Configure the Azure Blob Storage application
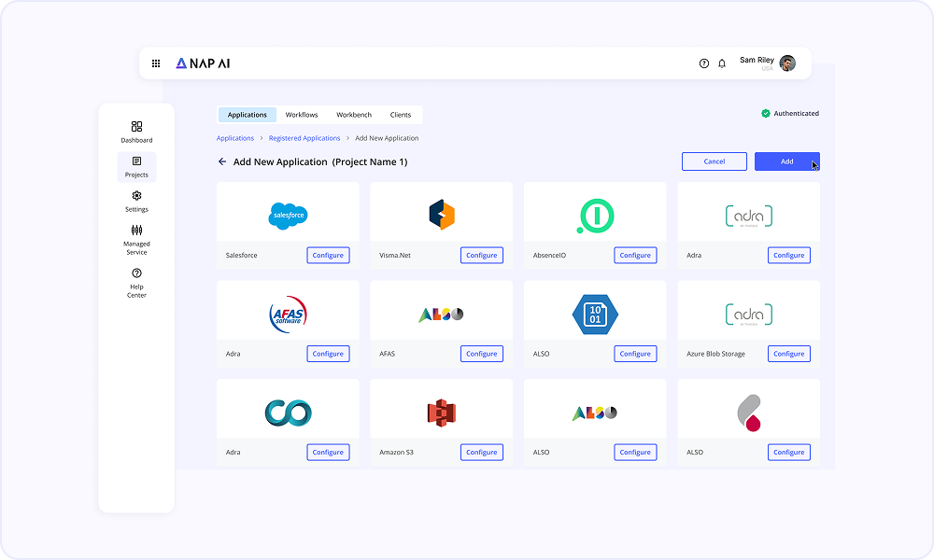This screenshot has height=560, width=934. [789, 354]
